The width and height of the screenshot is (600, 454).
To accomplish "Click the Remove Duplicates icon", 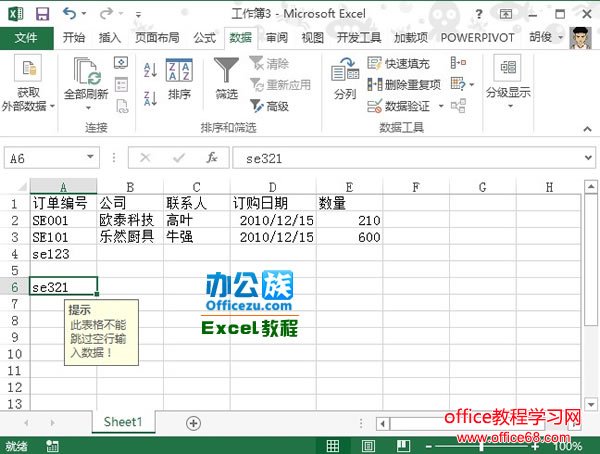I will [374, 85].
